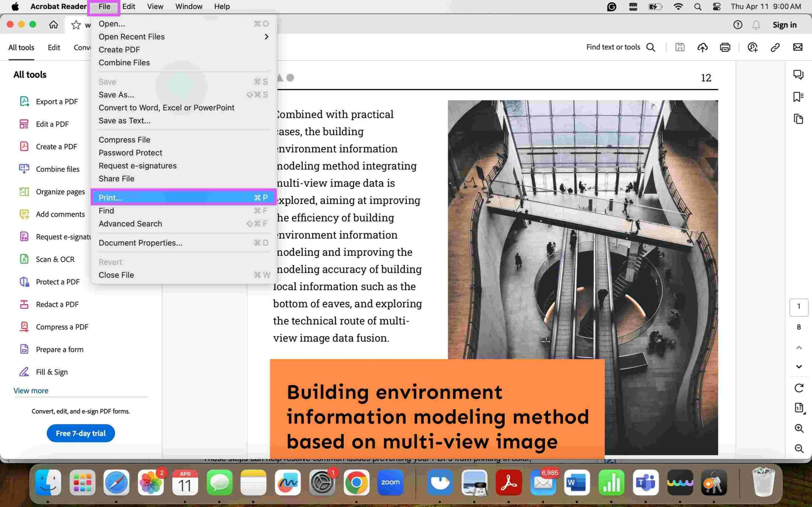812x507 pixels.
Task: Select Document Properties... menu item
Action: (x=140, y=242)
